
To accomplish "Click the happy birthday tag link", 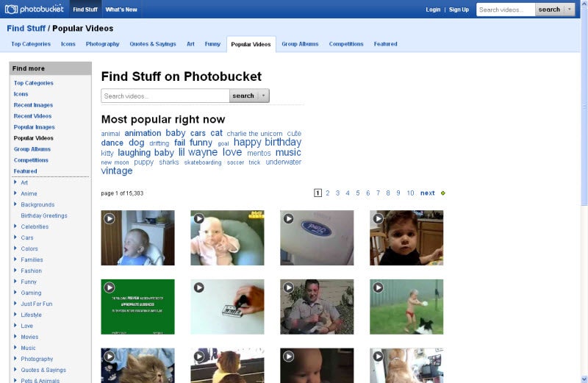I will point(268,142).
